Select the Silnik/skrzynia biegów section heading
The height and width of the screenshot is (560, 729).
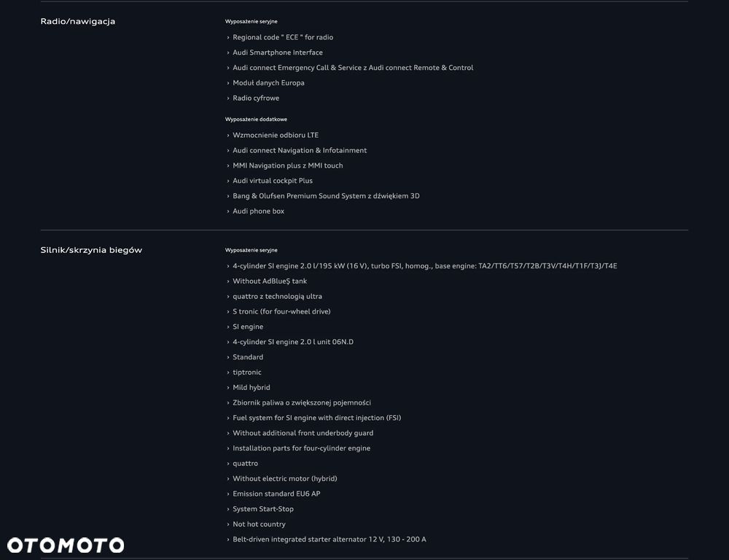[x=91, y=250]
